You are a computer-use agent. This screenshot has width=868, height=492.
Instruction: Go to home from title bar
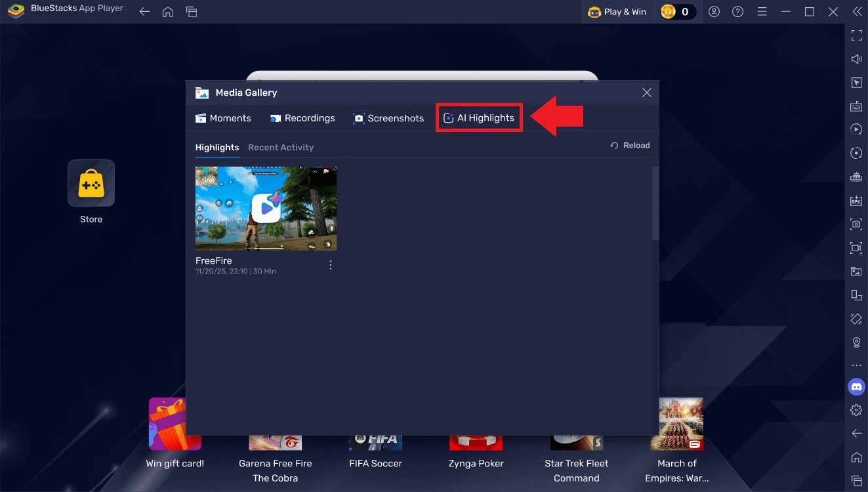coord(168,12)
